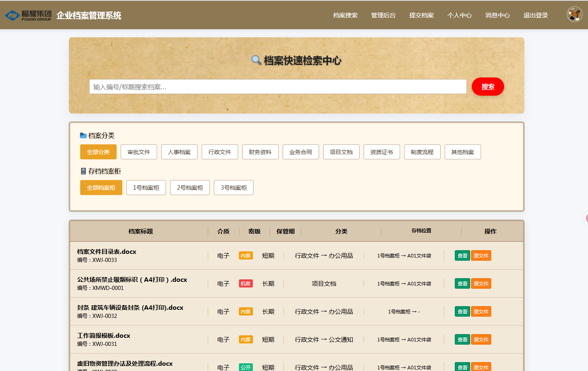Click 项目文档 cell in XMWD-0001 row
This screenshot has height=371, width=588.
coord(324,284)
